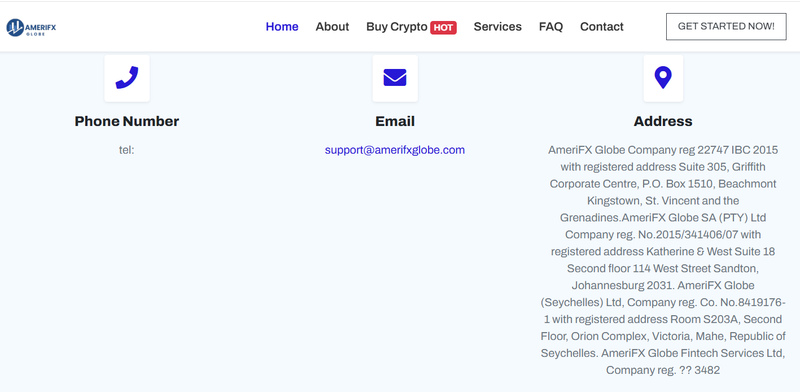Click the line reading Johannesburg 2031. AmeriFX Globe
The image size is (800, 392).
pyautogui.click(x=663, y=285)
